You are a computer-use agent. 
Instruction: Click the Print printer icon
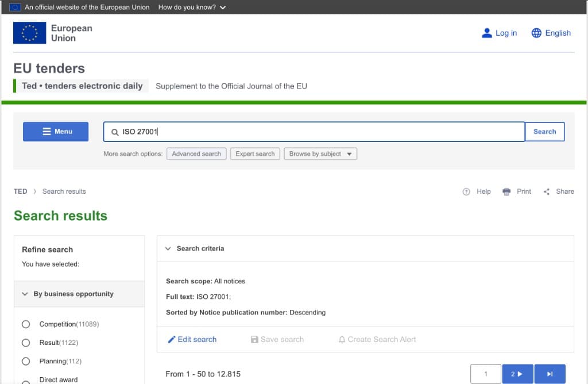pos(506,191)
